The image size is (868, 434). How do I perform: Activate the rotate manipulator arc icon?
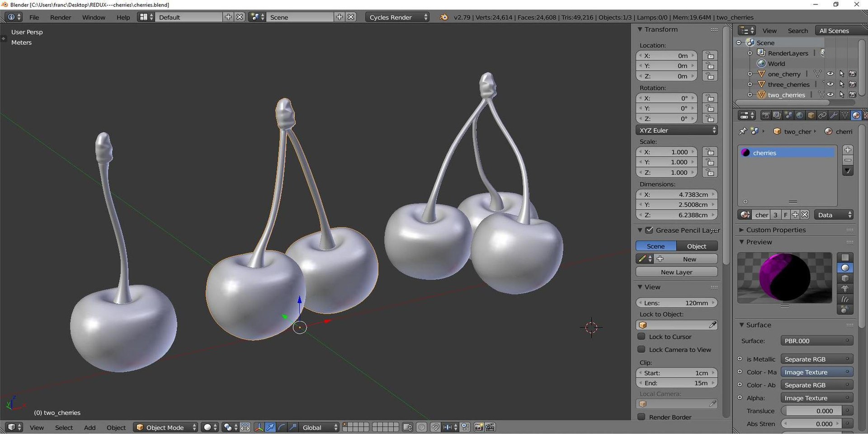pyautogui.click(x=282, y=427)
